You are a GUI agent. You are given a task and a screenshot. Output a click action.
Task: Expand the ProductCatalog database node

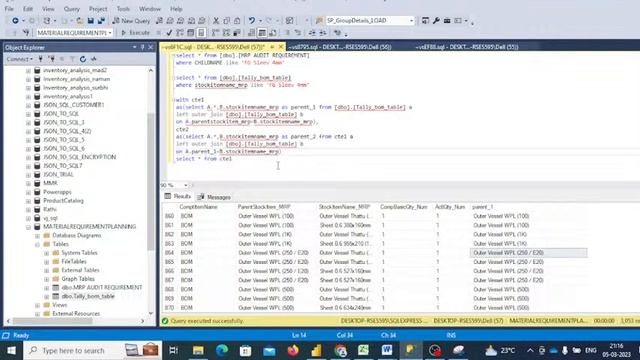(28, 201)
